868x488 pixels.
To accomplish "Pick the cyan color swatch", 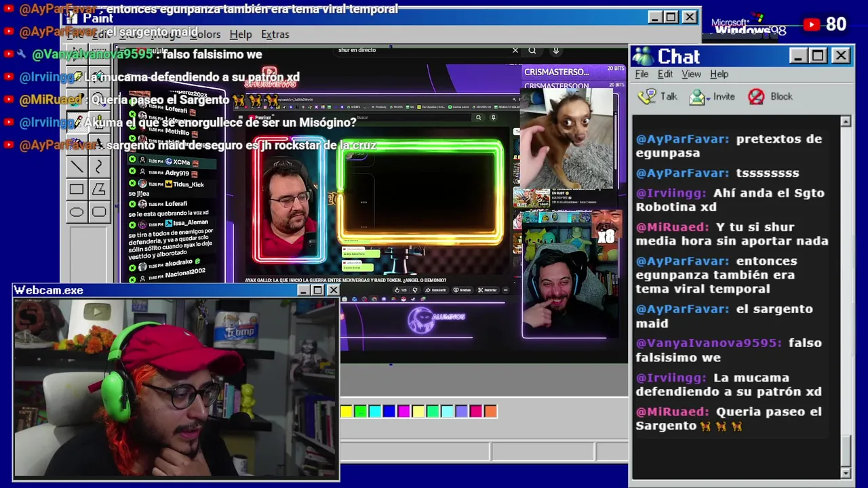I will tap(375, 411).
